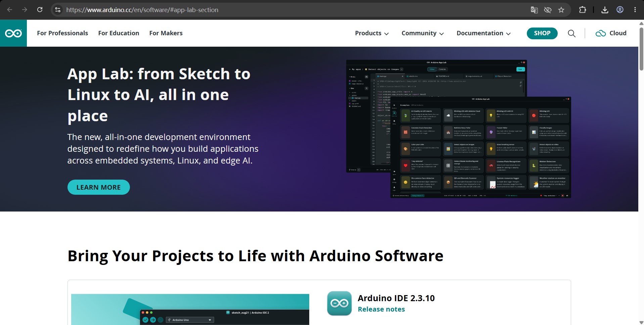Open the browser downloads icon
The image size is (644, 325).
[x=605, y=10]
